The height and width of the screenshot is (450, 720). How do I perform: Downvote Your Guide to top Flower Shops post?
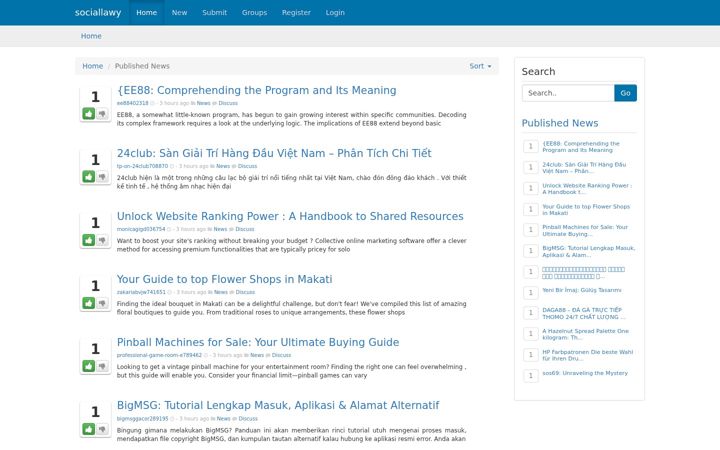pyautogui.click(x=102, y=303)
